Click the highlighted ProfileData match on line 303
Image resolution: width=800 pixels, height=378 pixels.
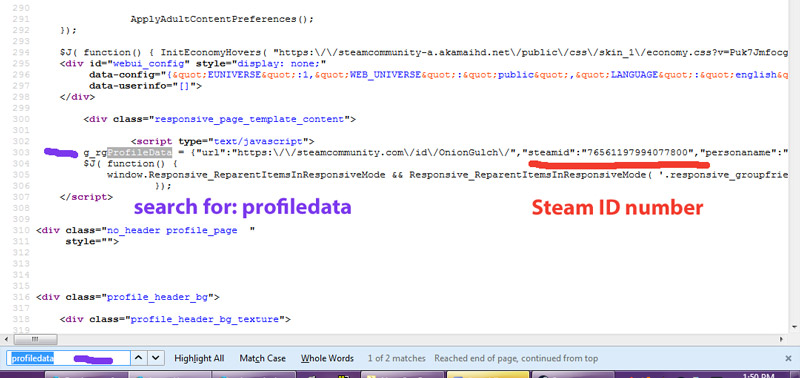pyautogui.click(x=139, y=153)
